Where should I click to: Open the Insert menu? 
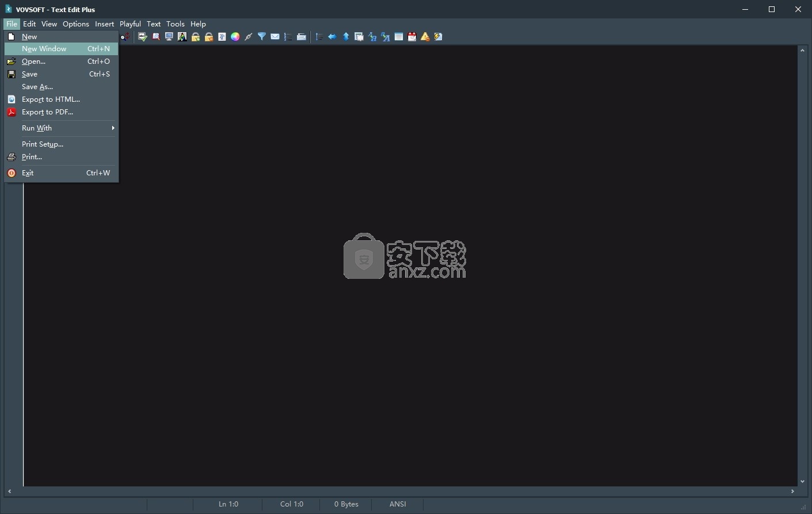coord(104,24)
